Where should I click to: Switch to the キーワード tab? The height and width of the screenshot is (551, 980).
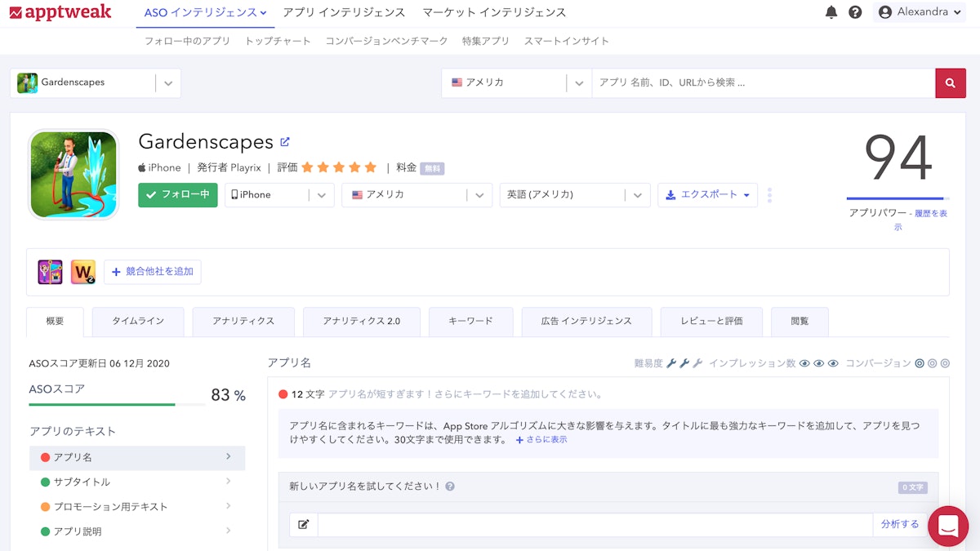[470, 322]
